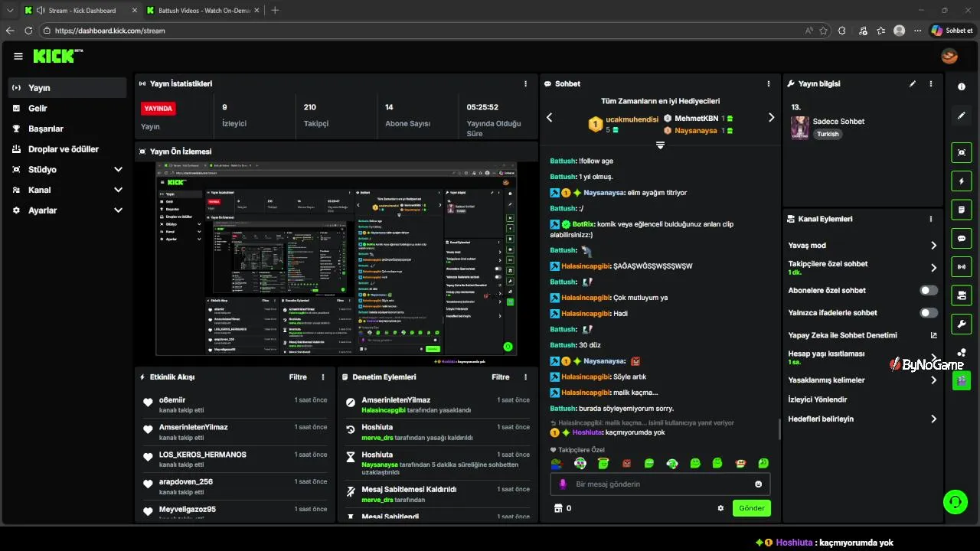Open the emoji picker in message box
The width and height of the screenshot is (980, 551).
(759, 484)
